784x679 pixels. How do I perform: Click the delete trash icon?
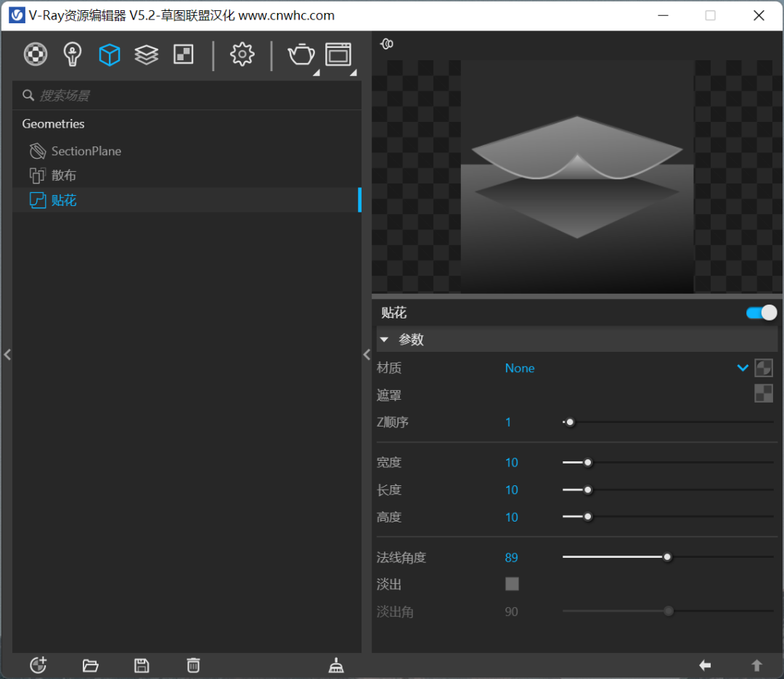(x=194, y=665)
